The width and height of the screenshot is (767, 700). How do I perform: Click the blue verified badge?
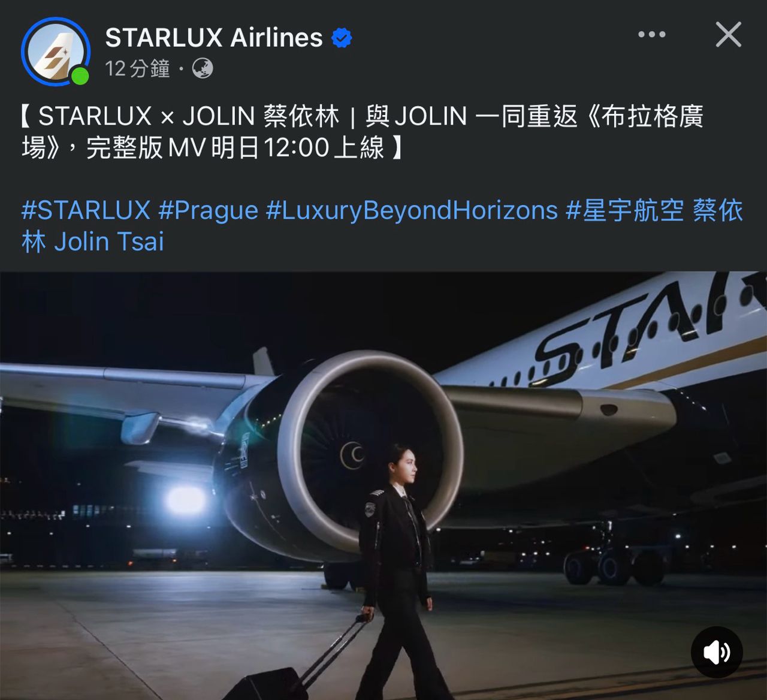coord(342,38)
